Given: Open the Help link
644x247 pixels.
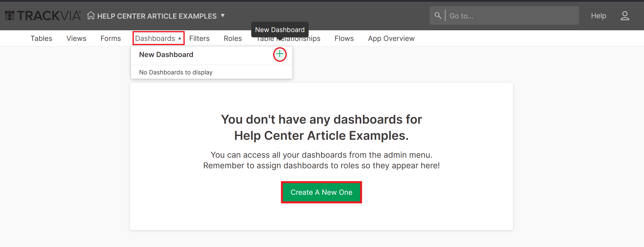Looking at the screenshot, I should [598, 16].
